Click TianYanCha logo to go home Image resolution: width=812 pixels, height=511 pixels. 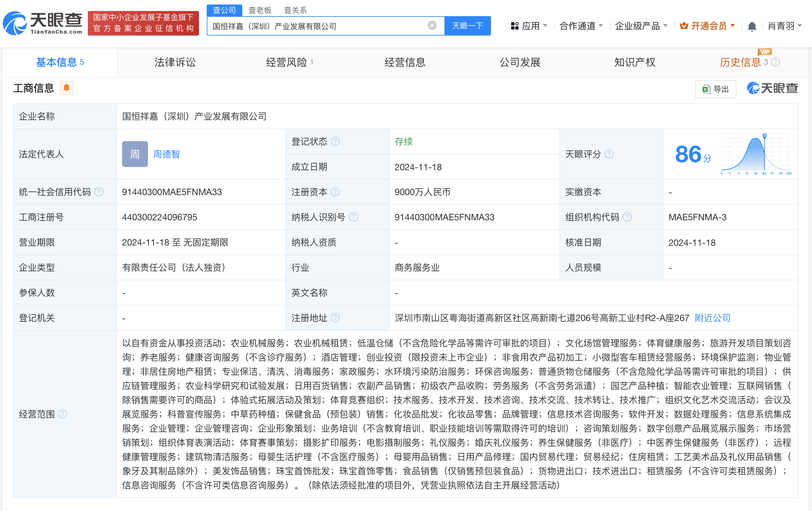click(43, 23)
